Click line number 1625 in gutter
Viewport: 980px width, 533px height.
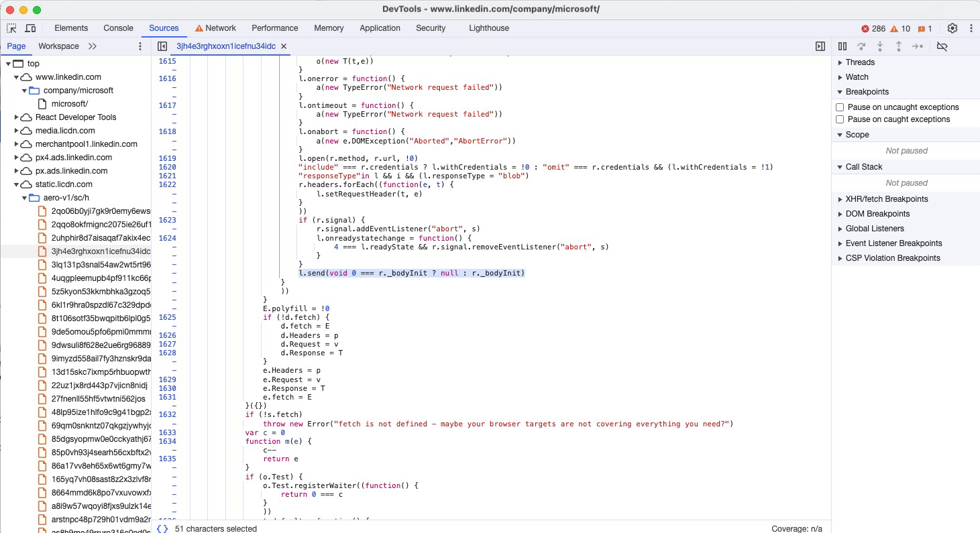[167, 317]
